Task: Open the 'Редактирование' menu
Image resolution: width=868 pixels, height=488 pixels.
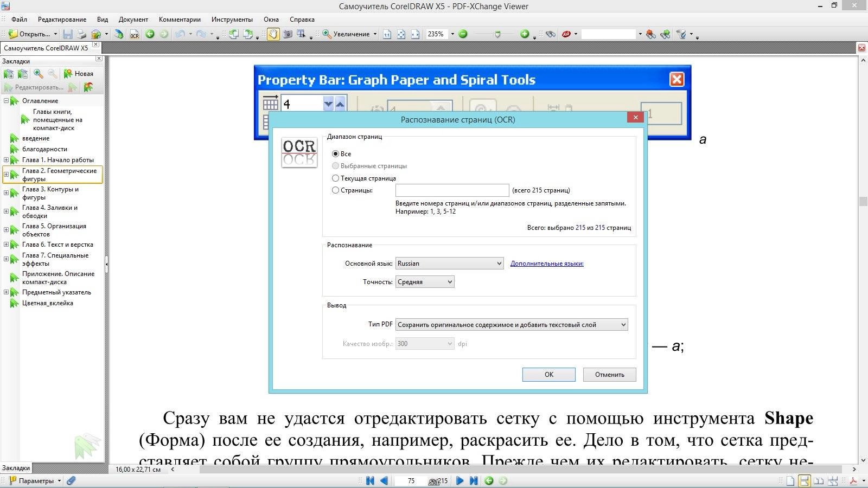Action: point(62,20)
